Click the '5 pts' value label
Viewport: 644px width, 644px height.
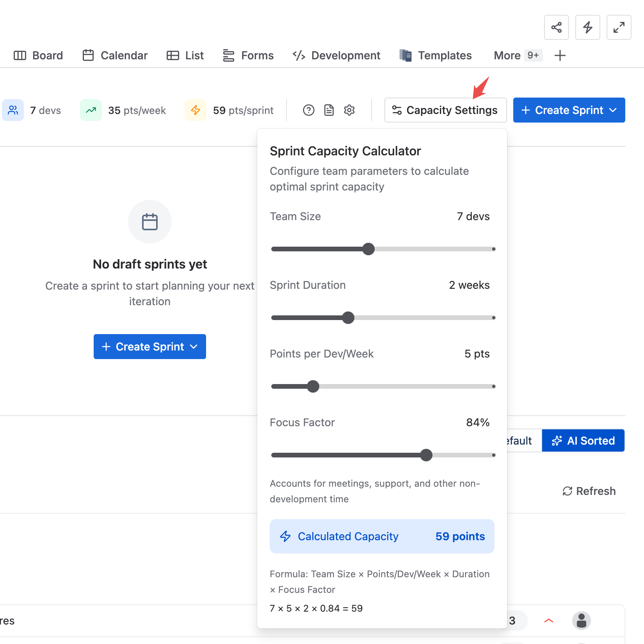pos(477,354)
